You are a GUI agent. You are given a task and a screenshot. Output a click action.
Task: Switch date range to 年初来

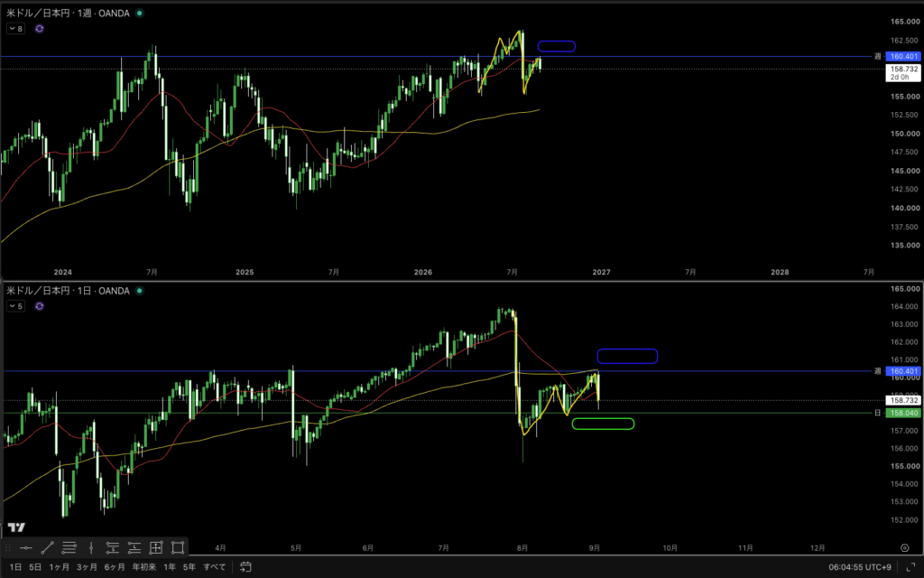coord(143,567)
